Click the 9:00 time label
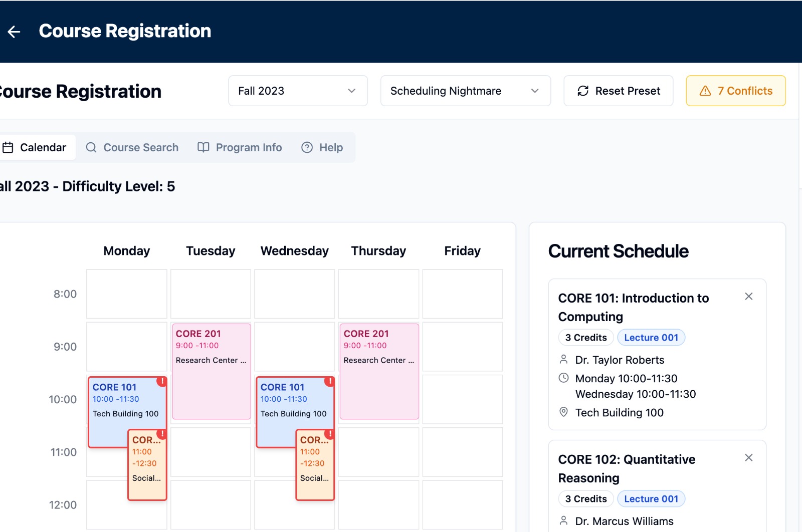 click(65, 347)
